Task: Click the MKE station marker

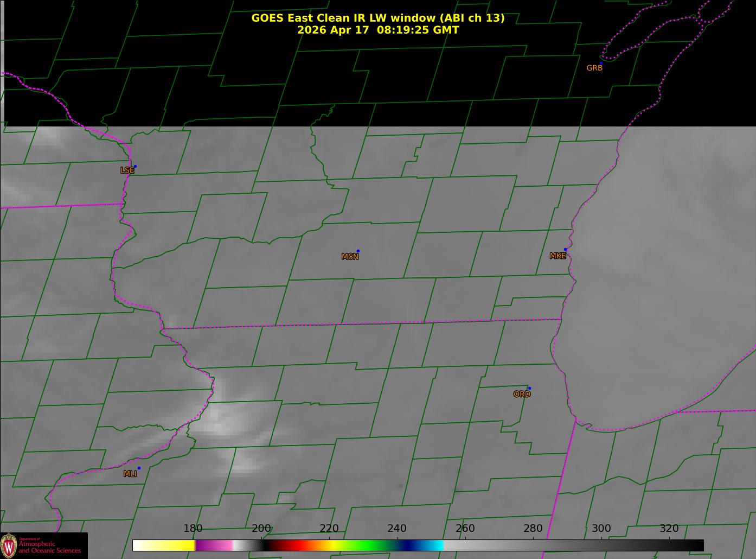Action: coord(565,250)
